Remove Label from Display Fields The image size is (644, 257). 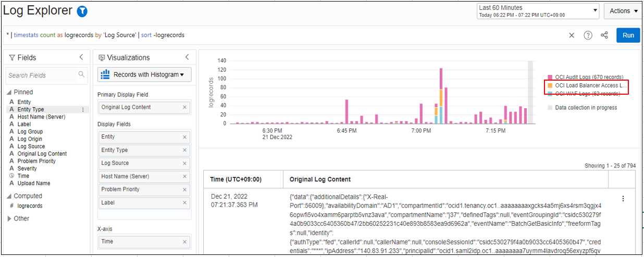pyautogui.click(x=184, y=203)
